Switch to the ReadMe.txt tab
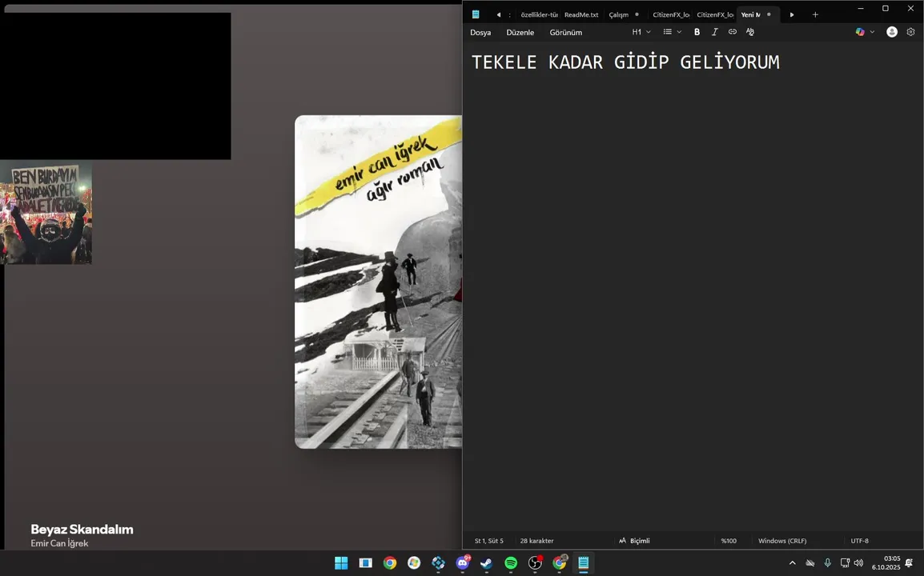This screenshot has height=576, width=924. 581,14
